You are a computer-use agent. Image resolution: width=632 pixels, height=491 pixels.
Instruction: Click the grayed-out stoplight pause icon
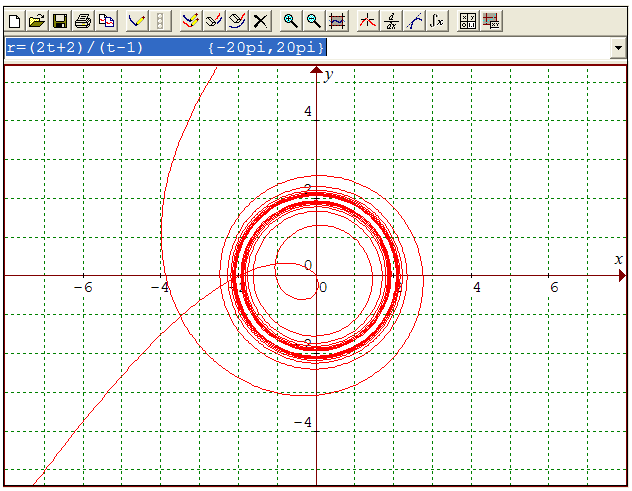(x=160, y=21)
